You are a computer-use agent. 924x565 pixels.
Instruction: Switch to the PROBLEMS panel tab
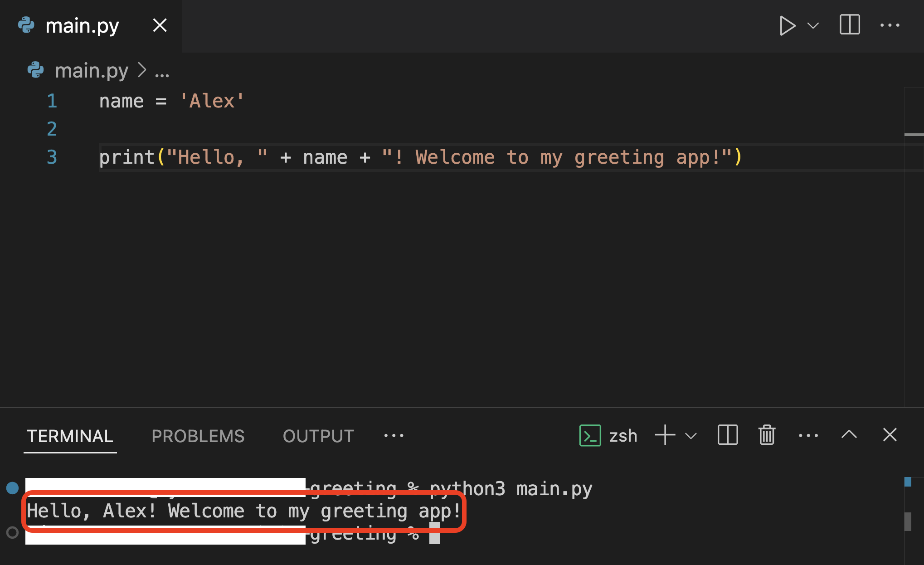[198, 436]
